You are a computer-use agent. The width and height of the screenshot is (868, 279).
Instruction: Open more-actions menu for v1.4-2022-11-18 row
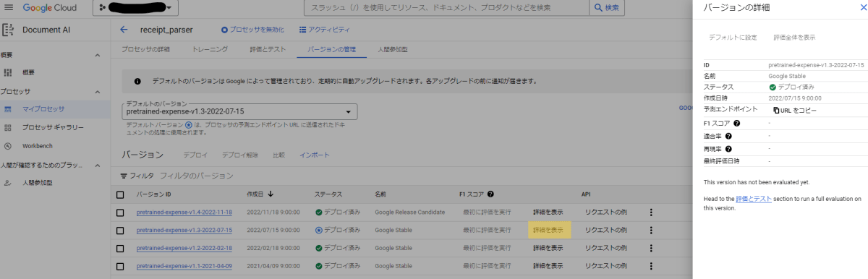coord(651,213)
